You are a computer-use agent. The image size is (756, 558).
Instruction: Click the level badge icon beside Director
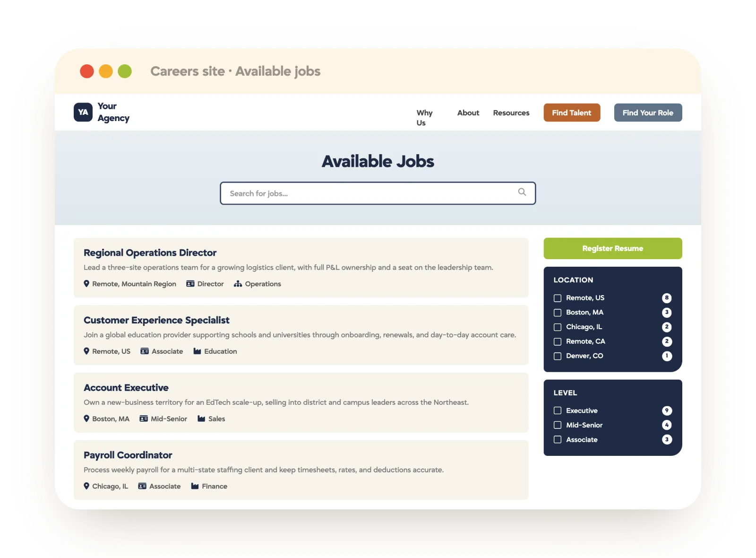(x=190, y=284)
